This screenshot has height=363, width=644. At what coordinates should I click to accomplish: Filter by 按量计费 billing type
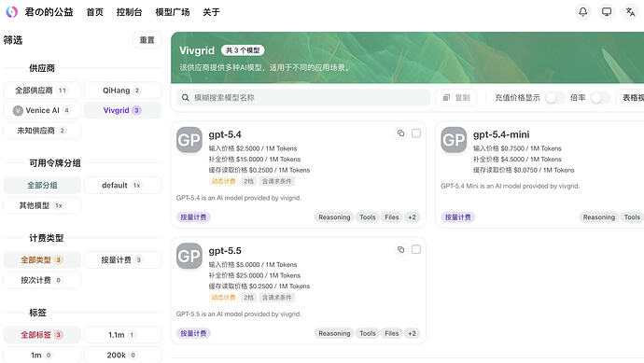pos(122,260)
